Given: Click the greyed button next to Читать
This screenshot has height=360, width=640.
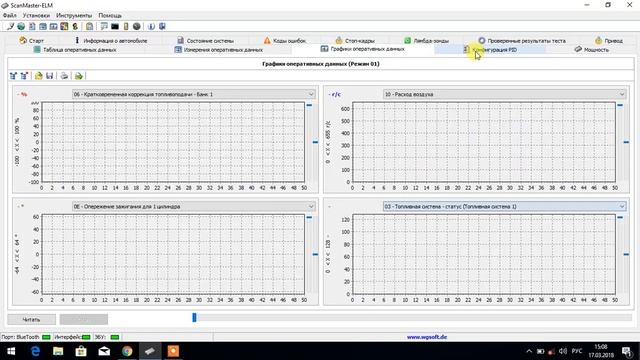Looking at the screenshot, I should coord(84,319).
